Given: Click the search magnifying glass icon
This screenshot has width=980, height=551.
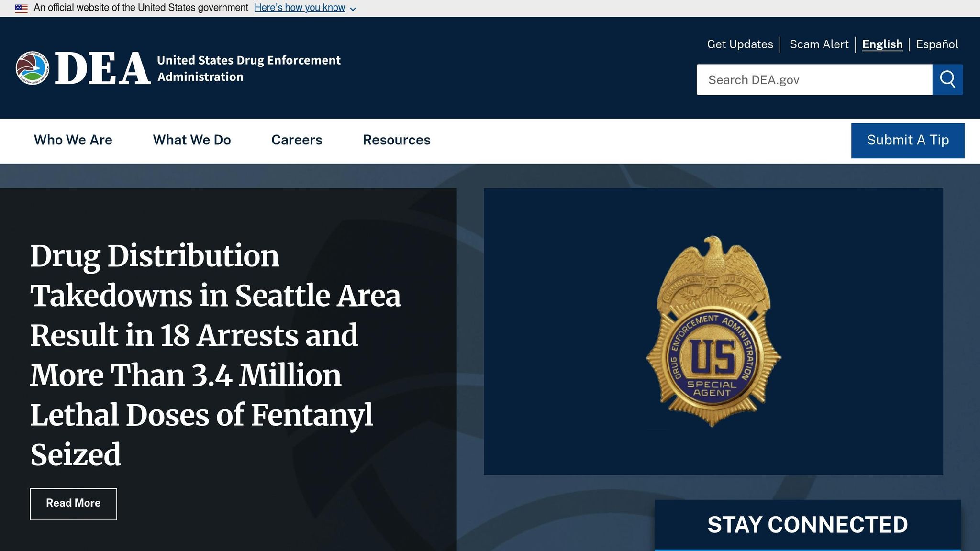Looking at the screenshot, I should pos(947,79).
